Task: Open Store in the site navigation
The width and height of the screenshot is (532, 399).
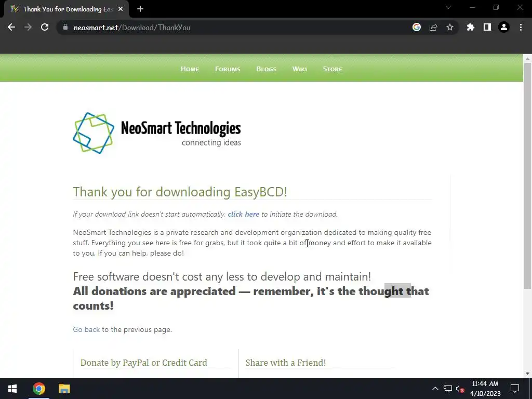Action: coord(332,69)
